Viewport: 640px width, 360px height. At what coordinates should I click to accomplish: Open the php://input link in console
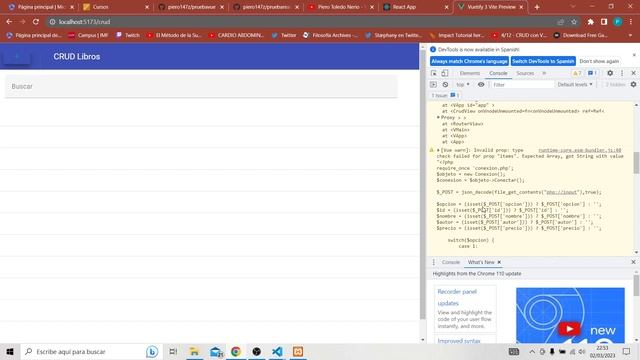(x=562, y=192)
